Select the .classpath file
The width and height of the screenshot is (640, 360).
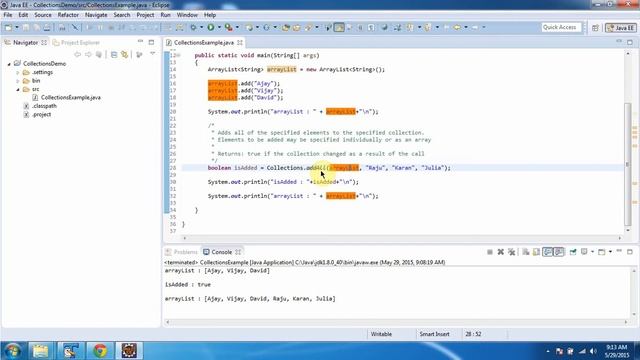click(x=44, y=106)
